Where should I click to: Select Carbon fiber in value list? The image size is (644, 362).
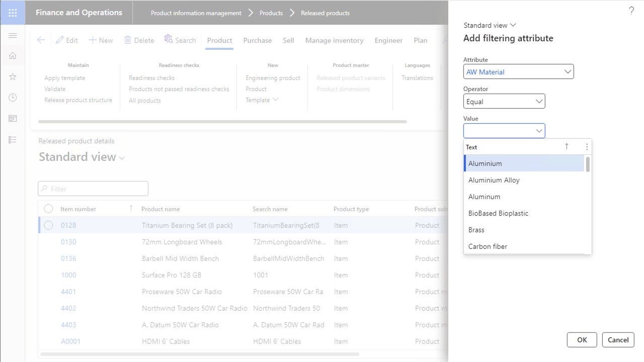(x=524, y=246)
